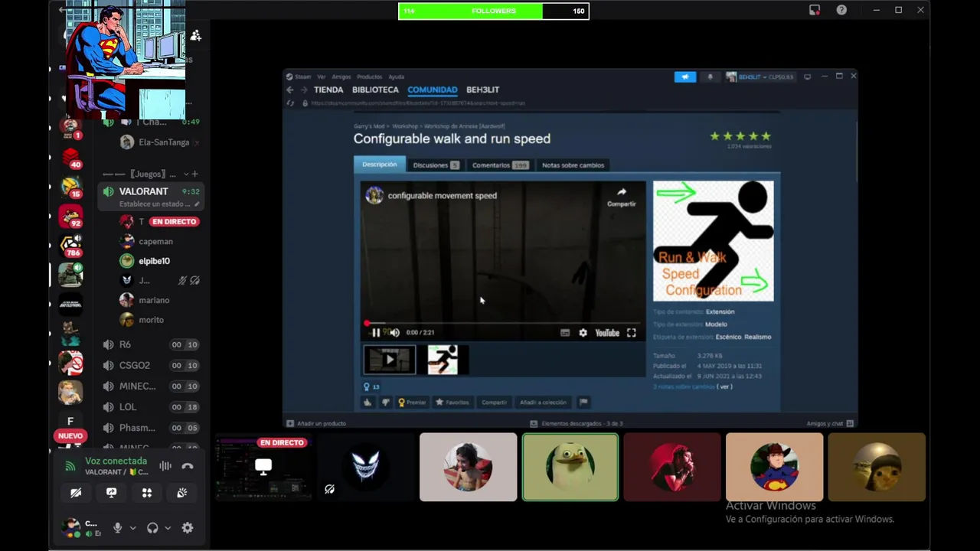Open the Comentarios tab

coord(500,165)
